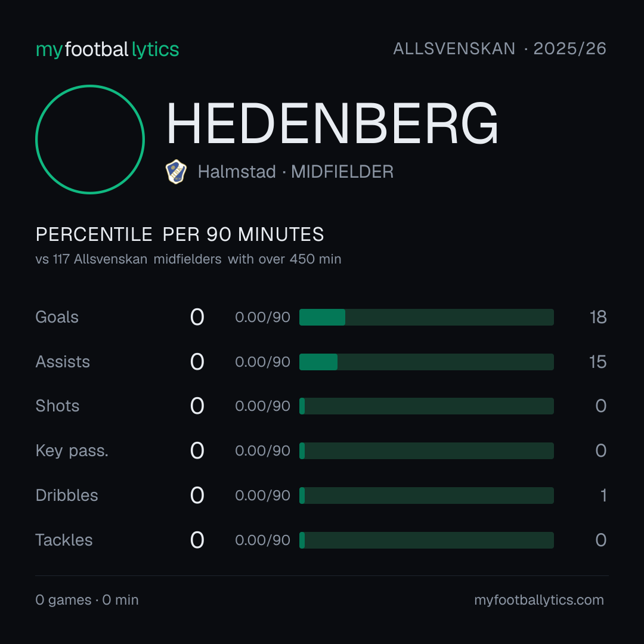644x644 pixels.
Task: Click the 0 games · 0 min footer text
Action: pyautogui.click(x=87, y=600)
